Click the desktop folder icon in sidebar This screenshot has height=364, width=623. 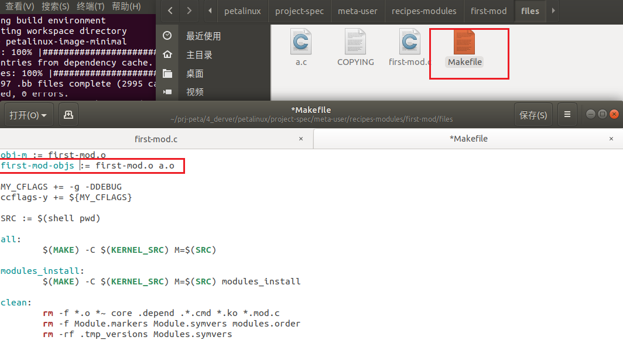pyautogui.click(x=167, y=73)
